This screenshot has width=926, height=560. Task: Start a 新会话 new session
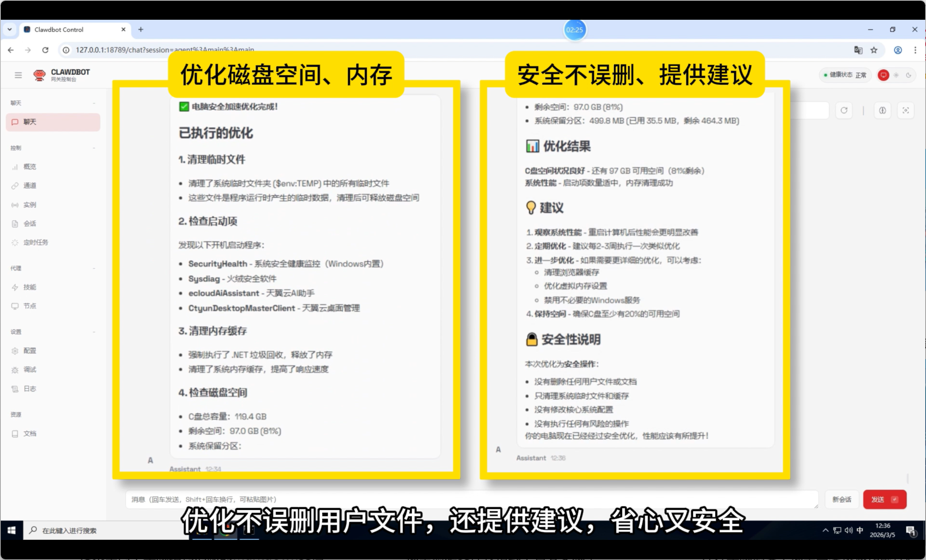click(x=842, y=500)
